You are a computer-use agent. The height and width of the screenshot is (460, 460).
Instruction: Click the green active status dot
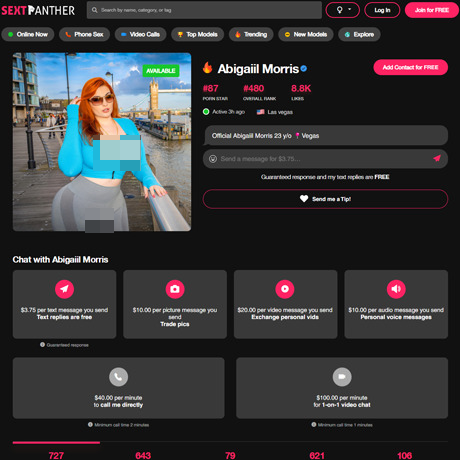(206, 112)
